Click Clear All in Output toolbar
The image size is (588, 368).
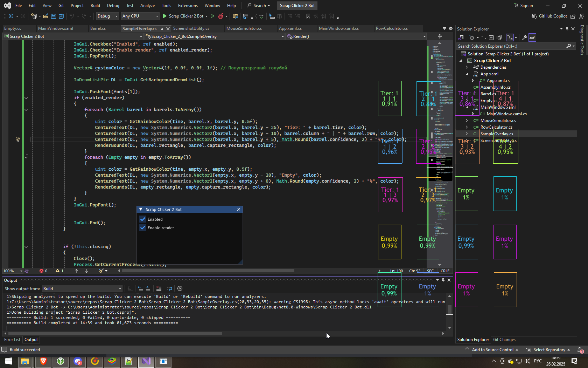tap(159, 288)
